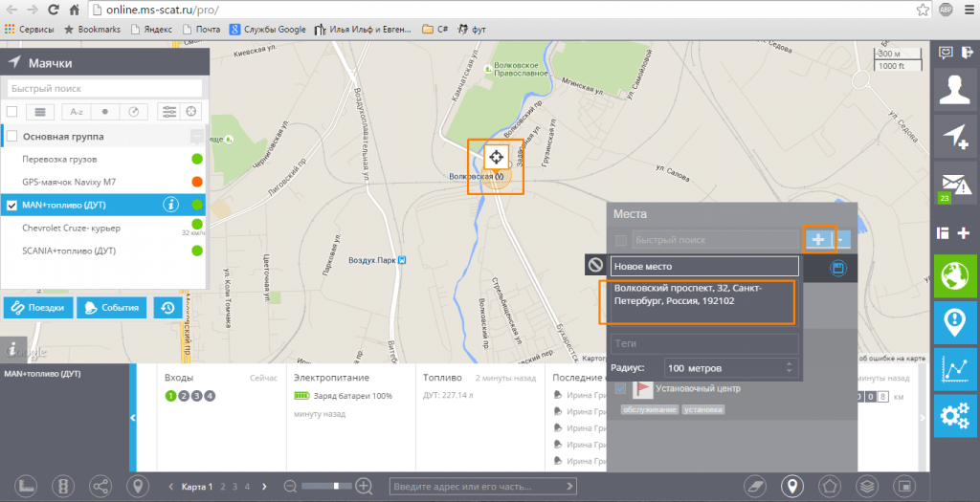The width and height of the screenshot is (980, 502).
Task: Switch to map tab 4
Action: pos(248,487)
